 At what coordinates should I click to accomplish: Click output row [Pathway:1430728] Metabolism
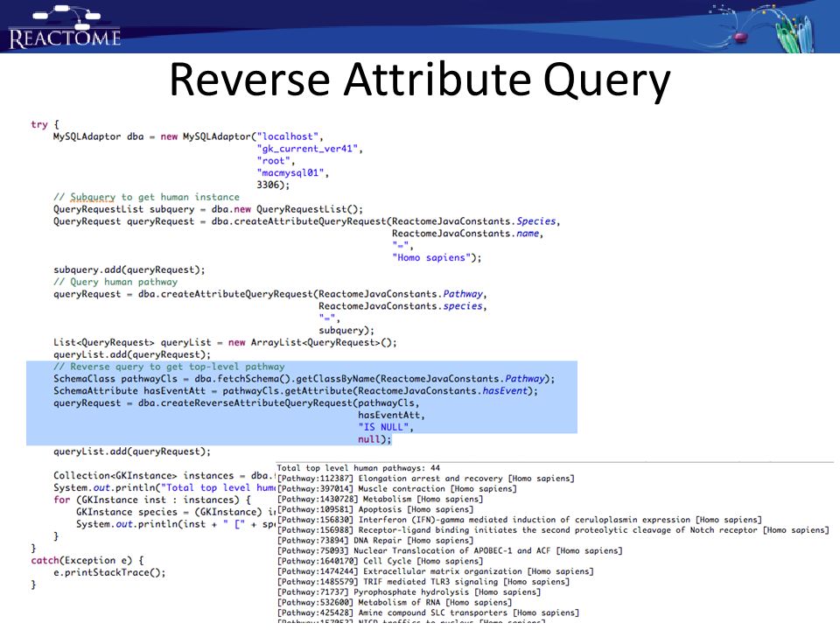tap(380, 500)
